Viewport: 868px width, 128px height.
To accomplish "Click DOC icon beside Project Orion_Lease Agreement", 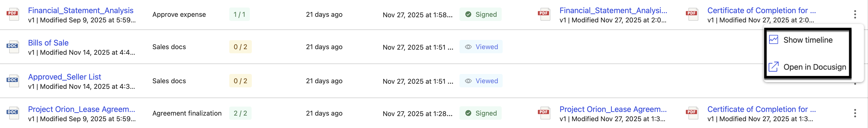I will point(12,113).
